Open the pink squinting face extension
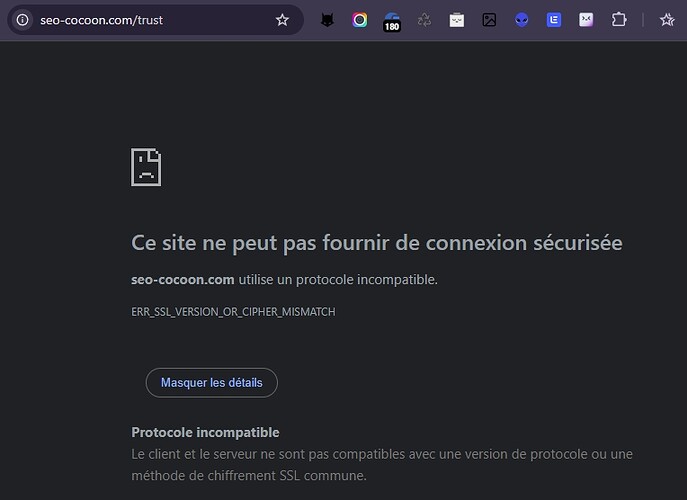687x500 pixels. [586, 20]
